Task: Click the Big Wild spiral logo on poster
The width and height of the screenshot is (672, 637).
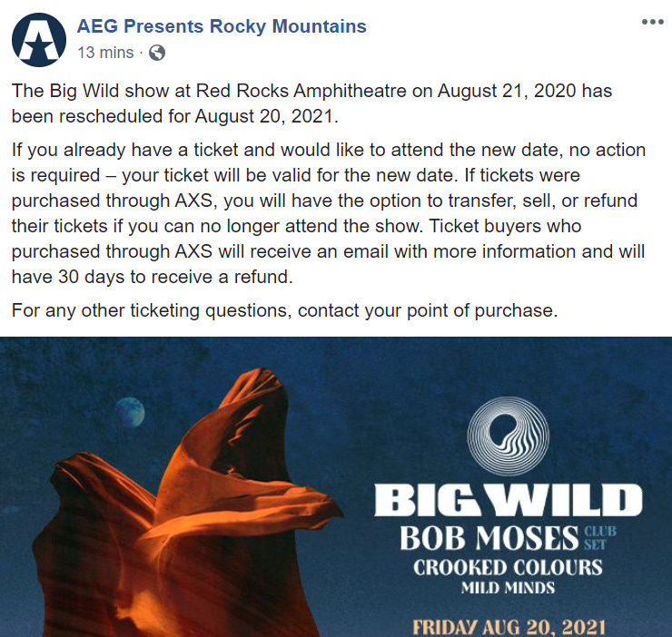Action: (x=508, y=436)
